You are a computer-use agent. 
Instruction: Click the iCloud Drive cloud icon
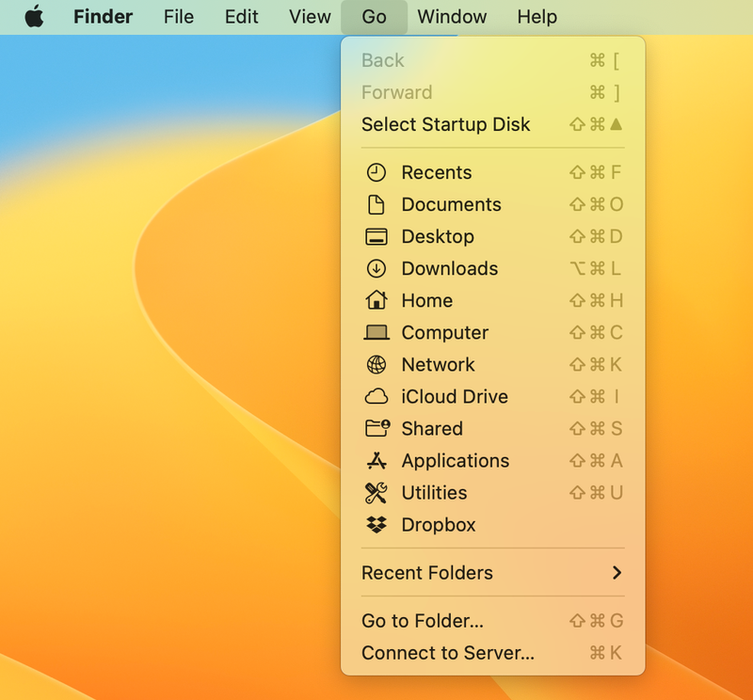[x=376, y=396]
